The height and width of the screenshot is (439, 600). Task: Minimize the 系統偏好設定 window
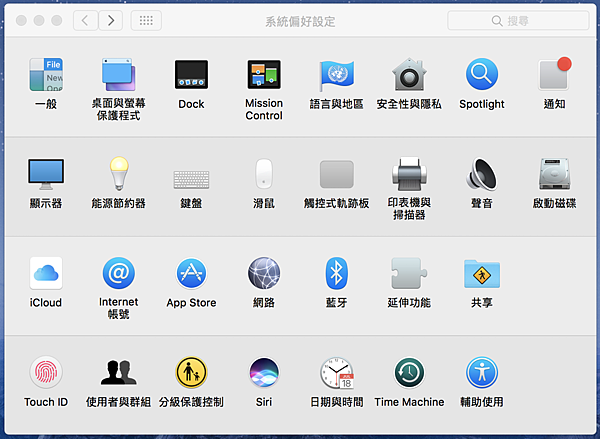[39, 20]
